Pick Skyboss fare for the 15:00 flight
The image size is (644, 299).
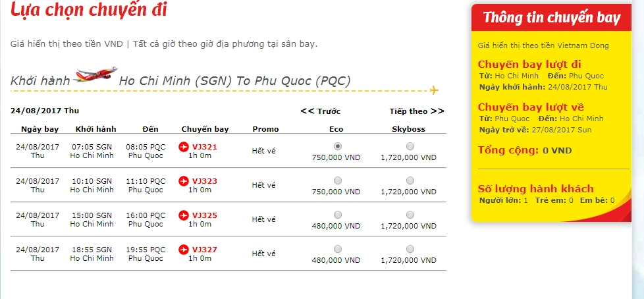(410, 215)
